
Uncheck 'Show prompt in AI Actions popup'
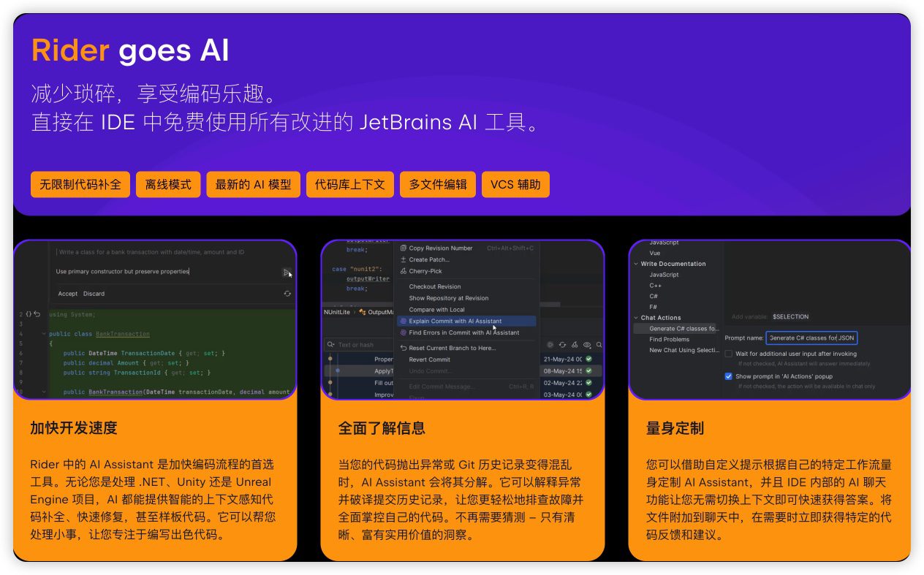[729, 376]
